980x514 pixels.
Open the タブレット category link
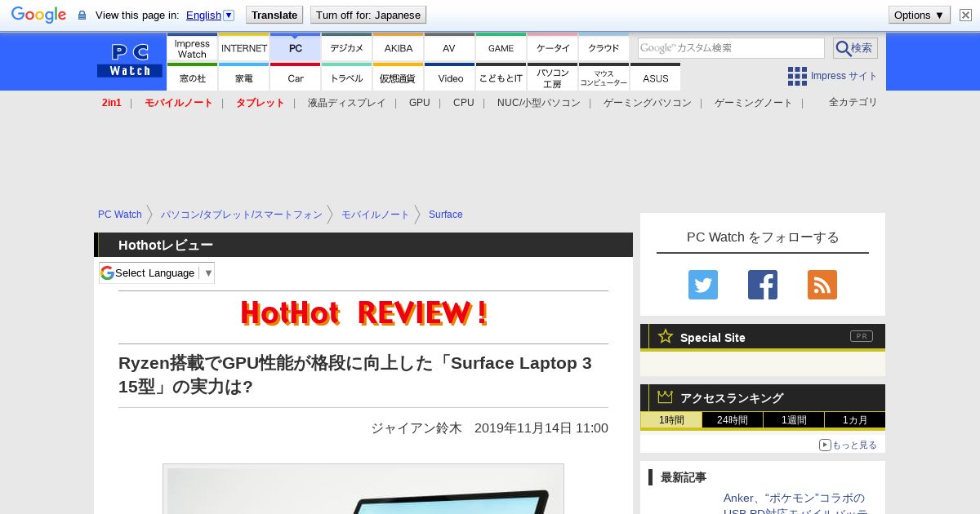pyautogui.click(x=261, y=103)
